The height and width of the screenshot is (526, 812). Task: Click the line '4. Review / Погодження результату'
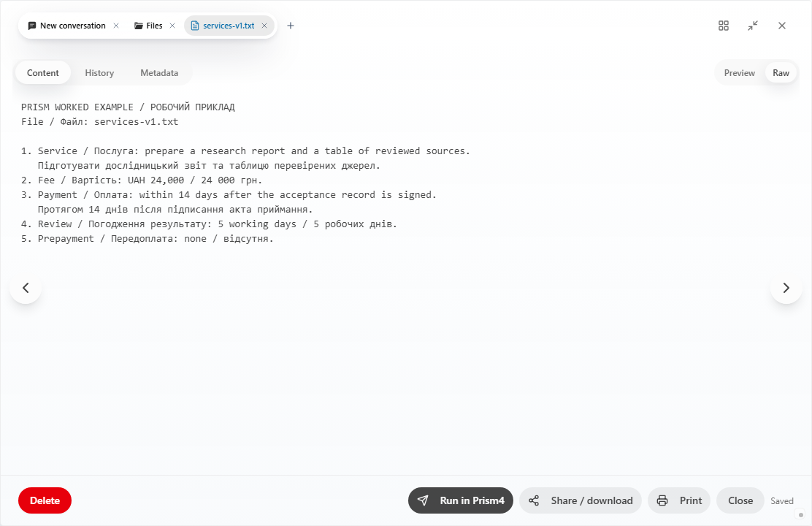tap(209, 224)
